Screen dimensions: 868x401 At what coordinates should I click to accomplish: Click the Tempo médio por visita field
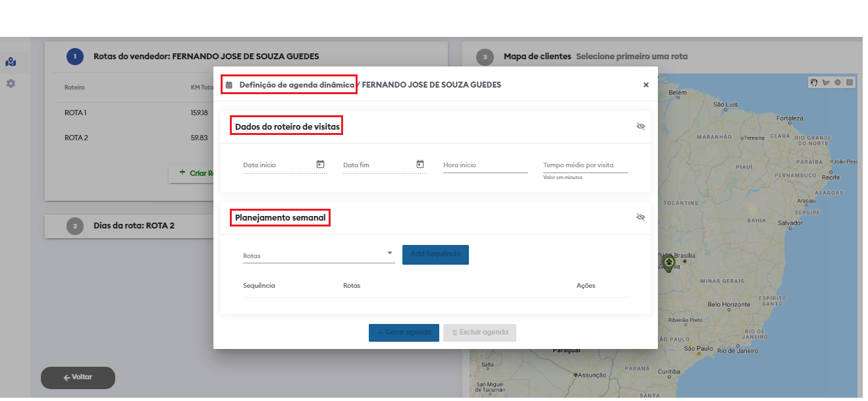tap(585, 165)
